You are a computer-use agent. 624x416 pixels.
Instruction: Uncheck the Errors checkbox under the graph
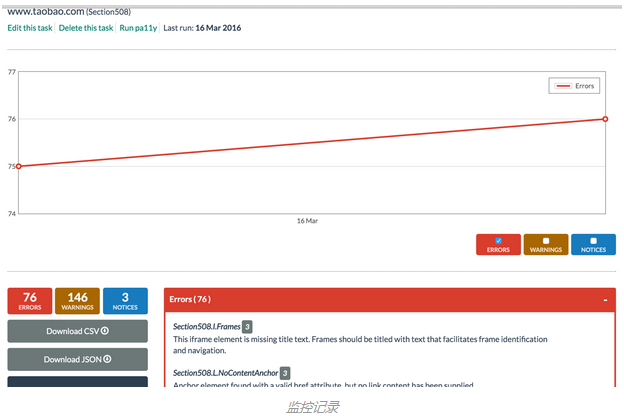coord(498,241)
